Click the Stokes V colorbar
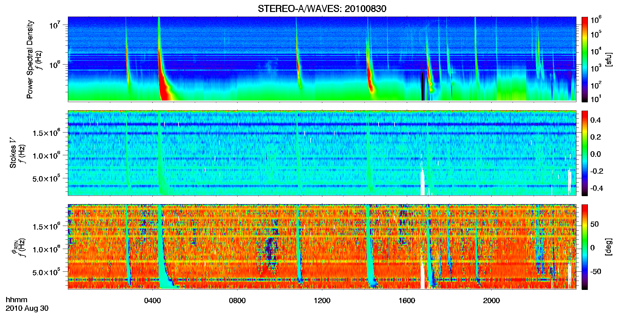 pyautogui.click(x=585, y=153)
